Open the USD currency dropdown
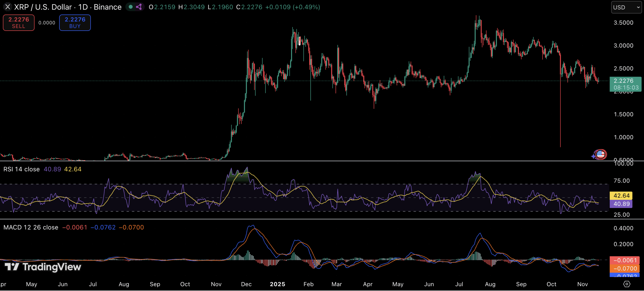This screenshot has height=291, width=644. point(626,7)
